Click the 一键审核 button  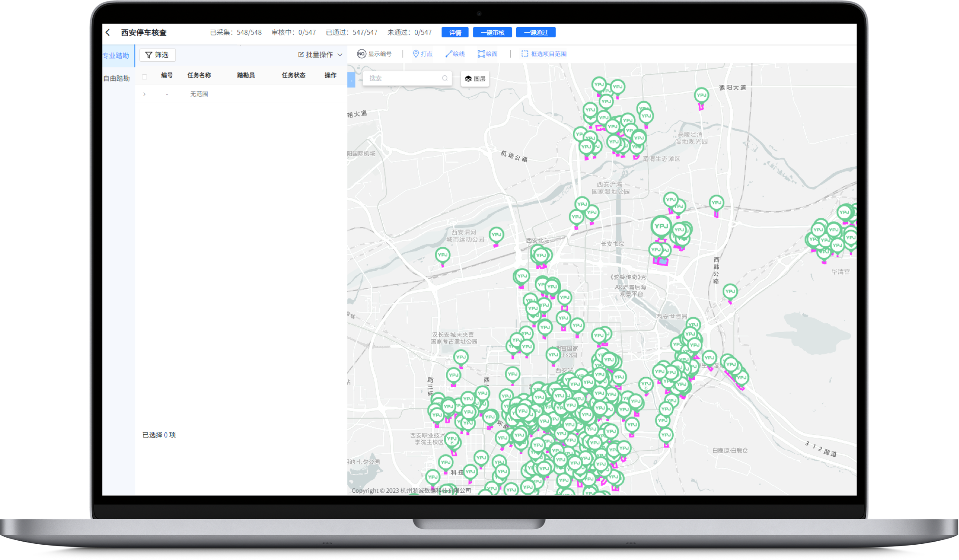493,32
